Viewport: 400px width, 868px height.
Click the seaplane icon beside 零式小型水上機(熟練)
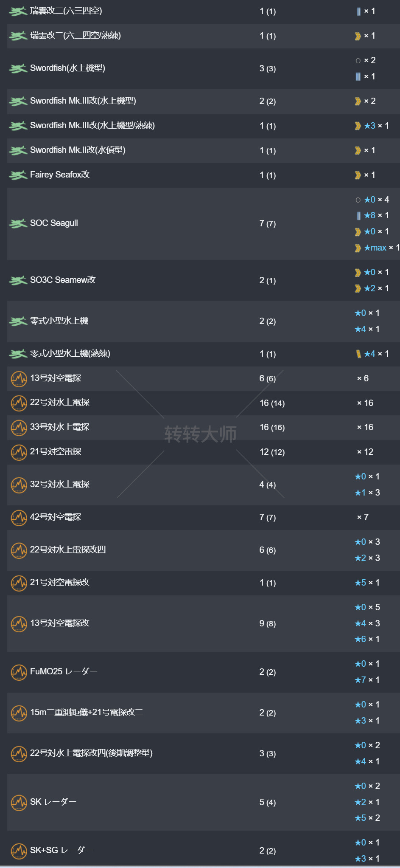pyautogui.click(x=18, y=354)
